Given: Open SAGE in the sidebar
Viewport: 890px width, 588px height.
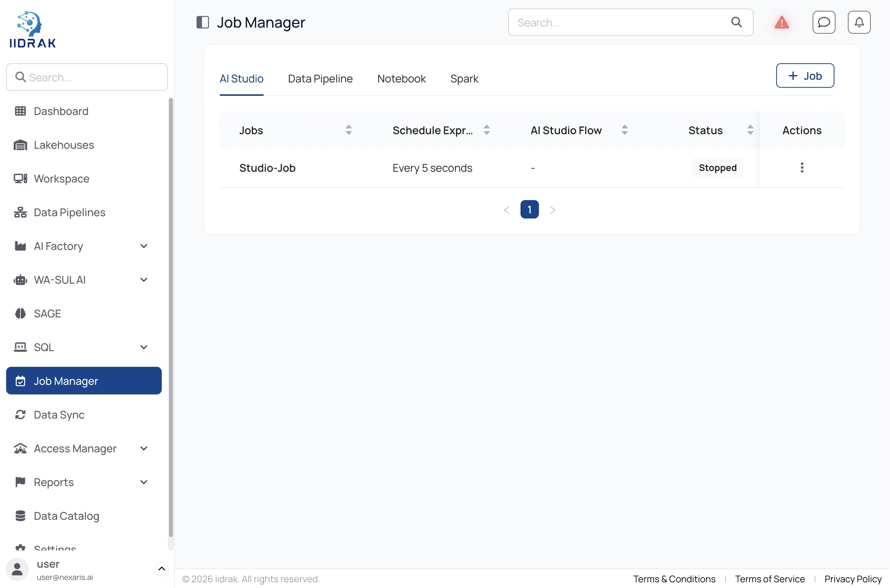Looking at the screenshot, I should point(84,314).
